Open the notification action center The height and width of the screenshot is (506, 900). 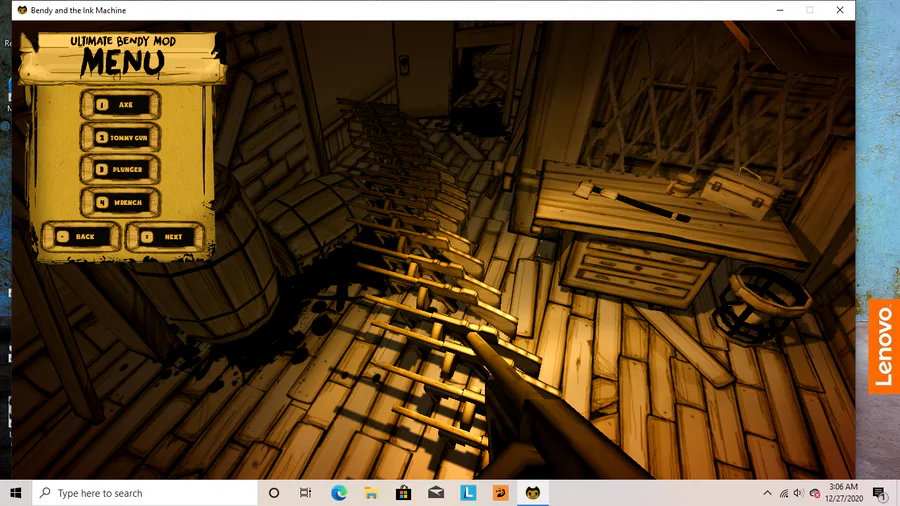coord(878,493)
